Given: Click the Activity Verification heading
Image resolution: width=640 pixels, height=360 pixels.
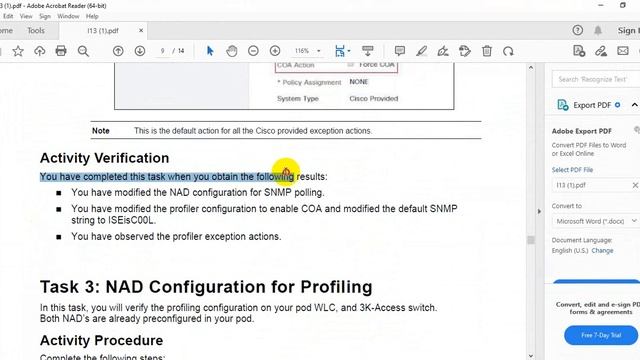Looking at the screenshot, I should [104, 158].
